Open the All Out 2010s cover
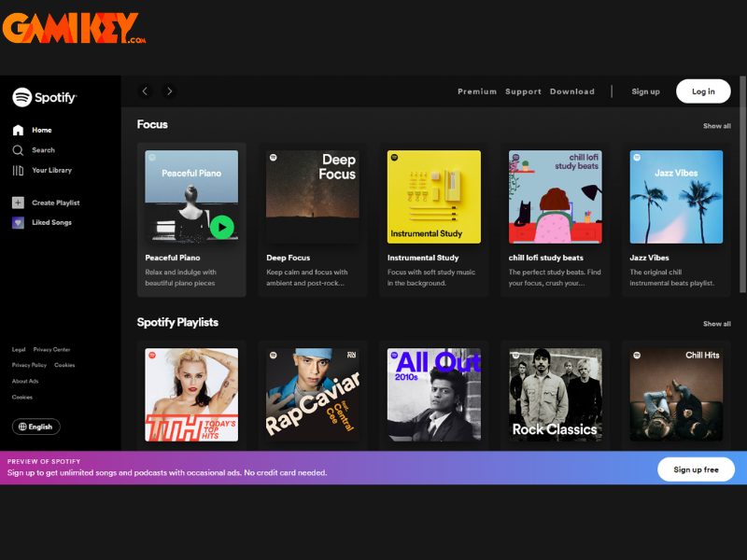 [x=434, y=395]
